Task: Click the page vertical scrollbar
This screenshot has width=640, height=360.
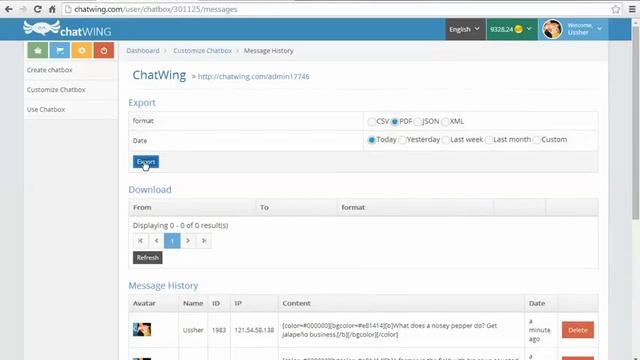Action: (x=636, y=122)
